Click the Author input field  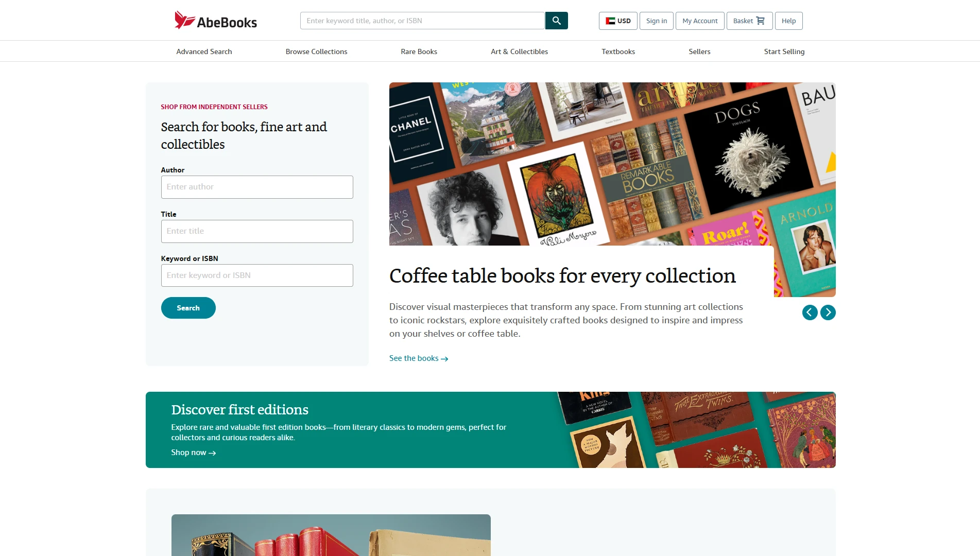(257, 187)
